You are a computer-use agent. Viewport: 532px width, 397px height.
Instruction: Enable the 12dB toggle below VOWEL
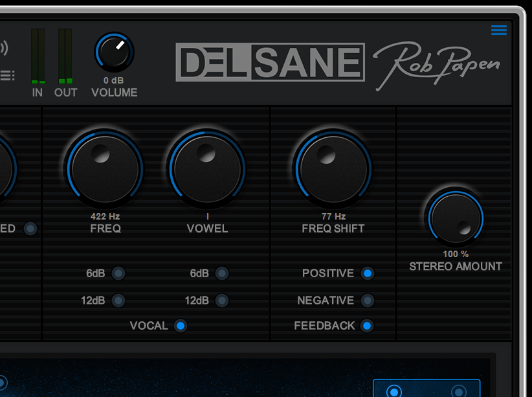tap(222, 301)
